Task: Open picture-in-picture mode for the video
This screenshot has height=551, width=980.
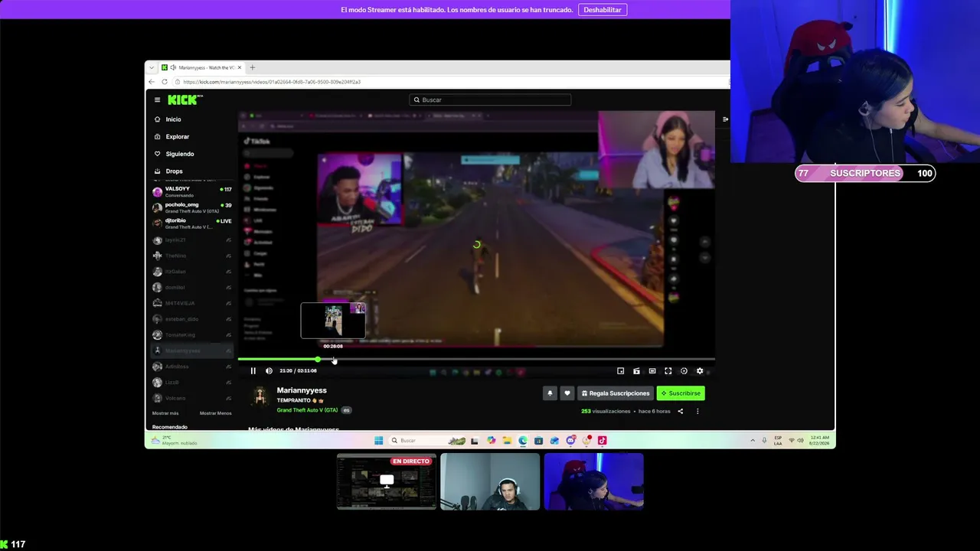Action: coord(620,371)
